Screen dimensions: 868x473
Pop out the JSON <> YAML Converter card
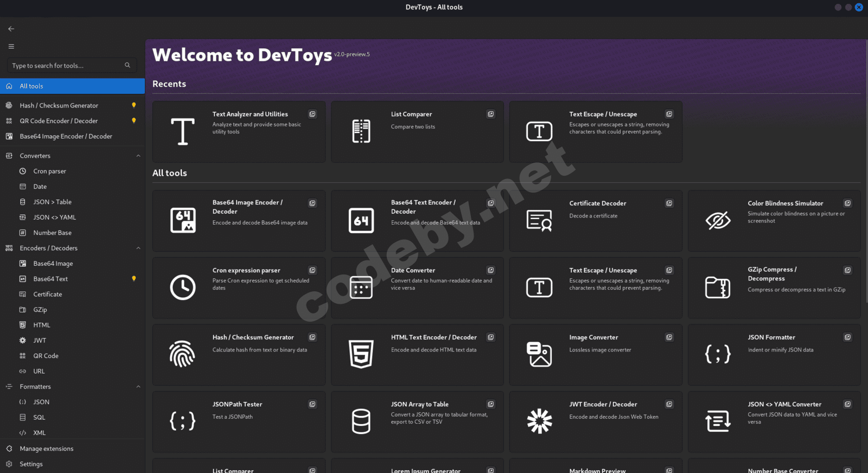click(848, 404)
